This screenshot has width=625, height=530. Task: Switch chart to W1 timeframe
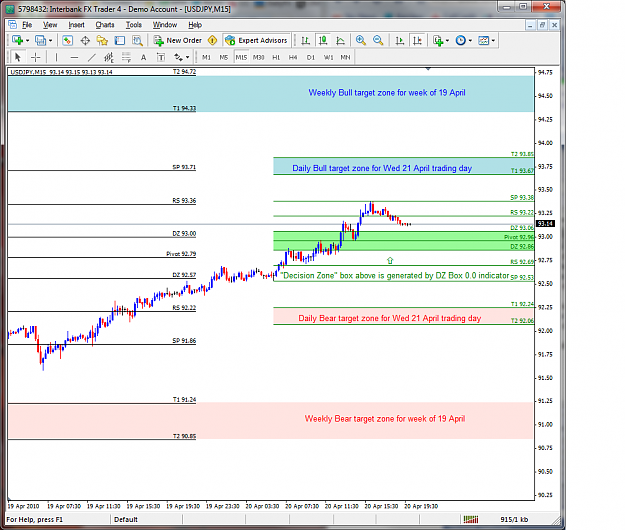click(x=328, y=57)
